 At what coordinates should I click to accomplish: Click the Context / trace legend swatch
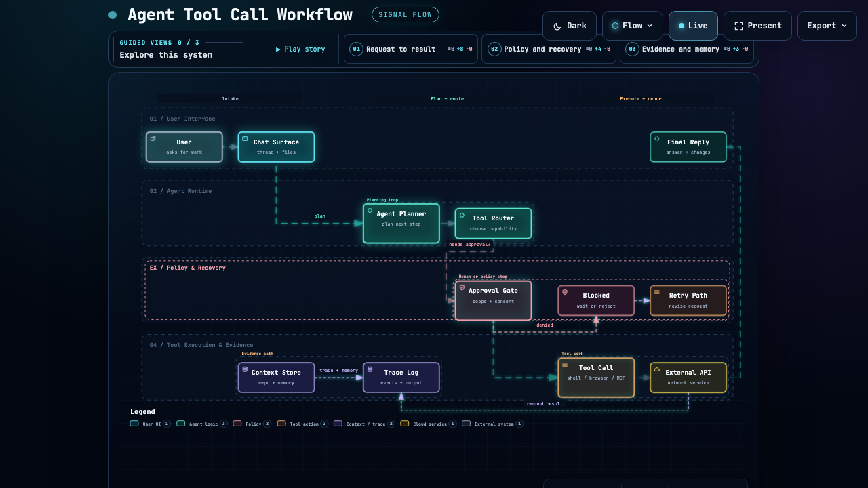[x=338, y=424]
